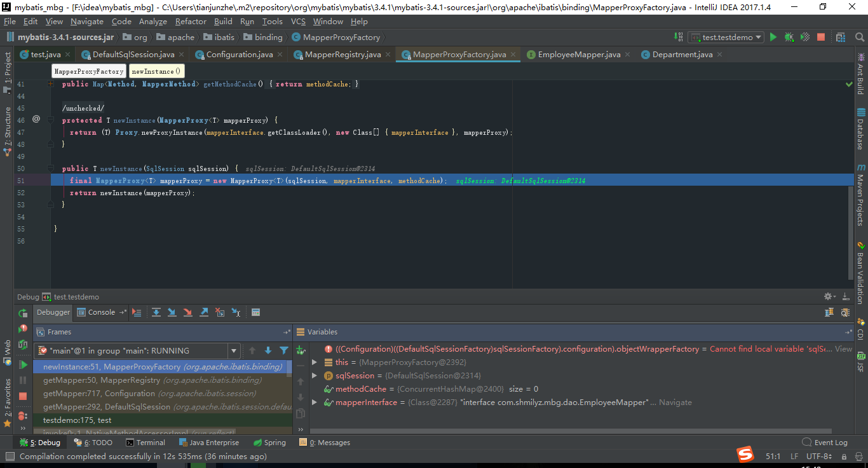This screenshot has width=868, height=468.
Task: Open Search Everywhere magnifier icon
Action: (860, 37)
